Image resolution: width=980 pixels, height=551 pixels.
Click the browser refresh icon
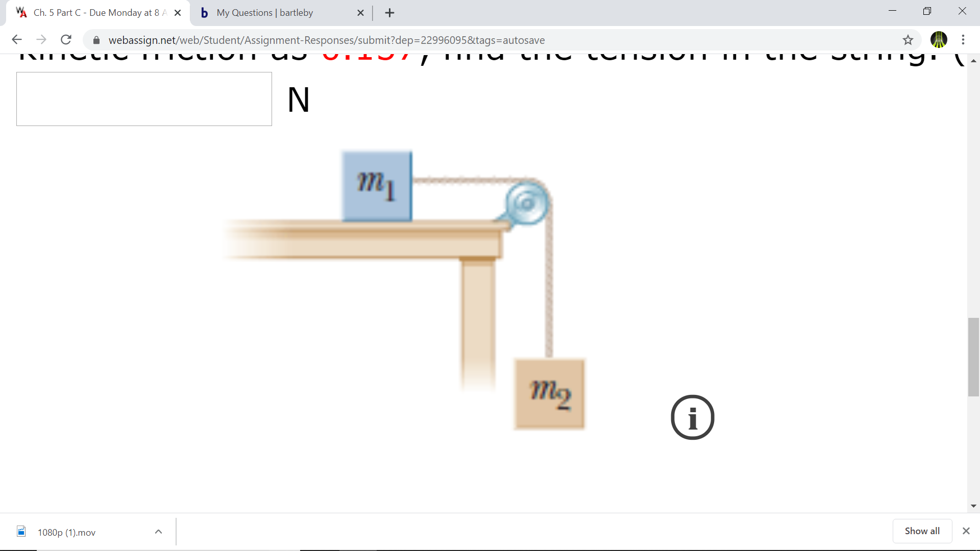pos(65,40)
